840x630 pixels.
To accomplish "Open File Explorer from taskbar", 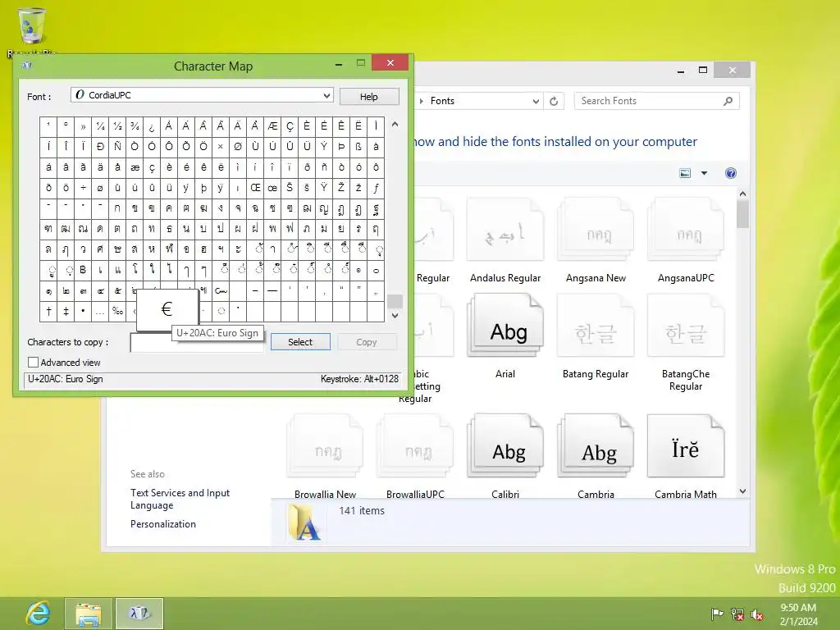I will (x=89, y=614).
